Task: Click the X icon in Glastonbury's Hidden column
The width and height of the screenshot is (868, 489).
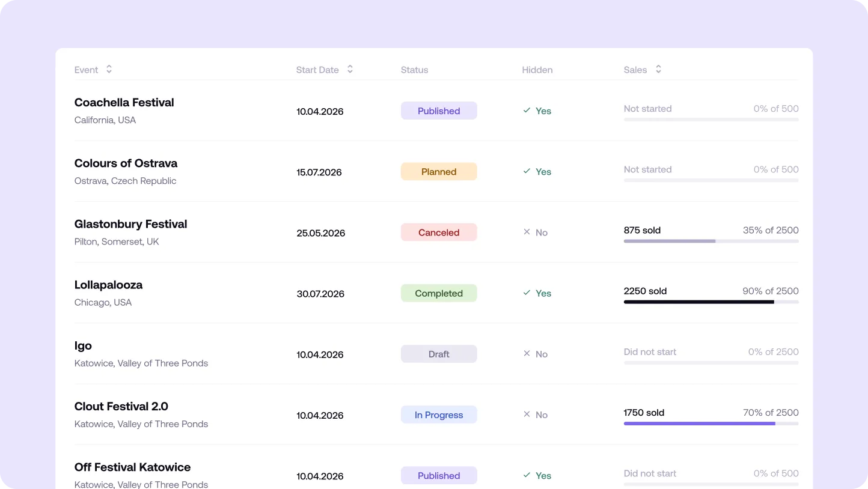Action: [526, 232]
